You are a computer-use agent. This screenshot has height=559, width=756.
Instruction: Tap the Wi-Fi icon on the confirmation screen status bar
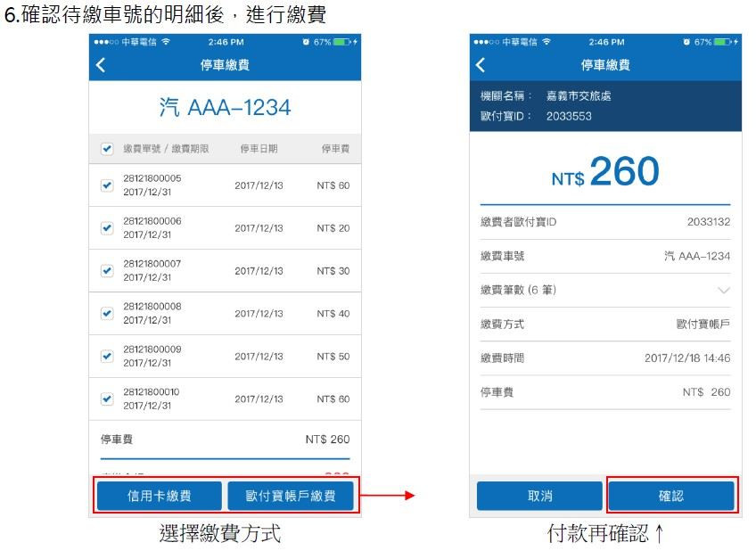point(545,40)
